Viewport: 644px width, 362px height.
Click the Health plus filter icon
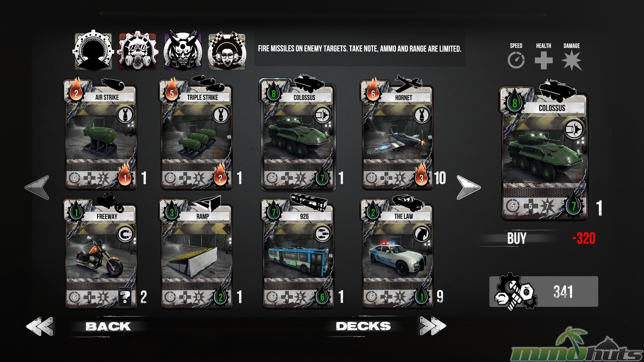pyautogui.click(x=544, y=61)
